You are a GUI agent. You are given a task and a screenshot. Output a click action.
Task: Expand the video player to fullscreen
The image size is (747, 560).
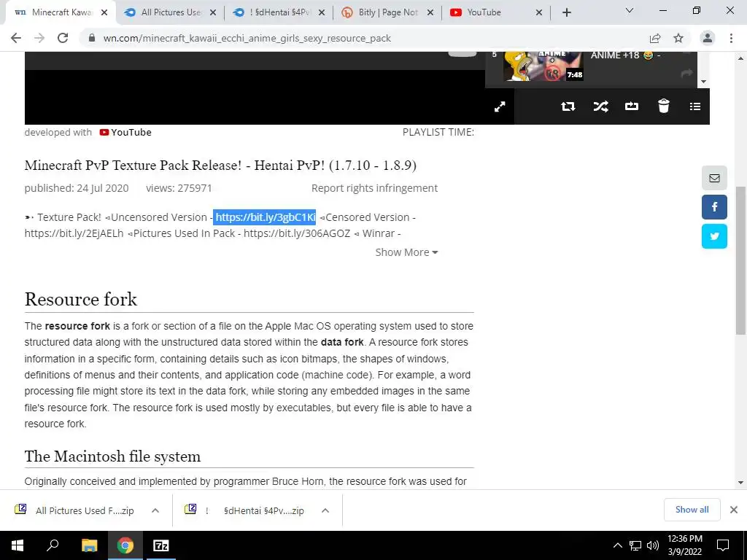(x=500, y=106)
